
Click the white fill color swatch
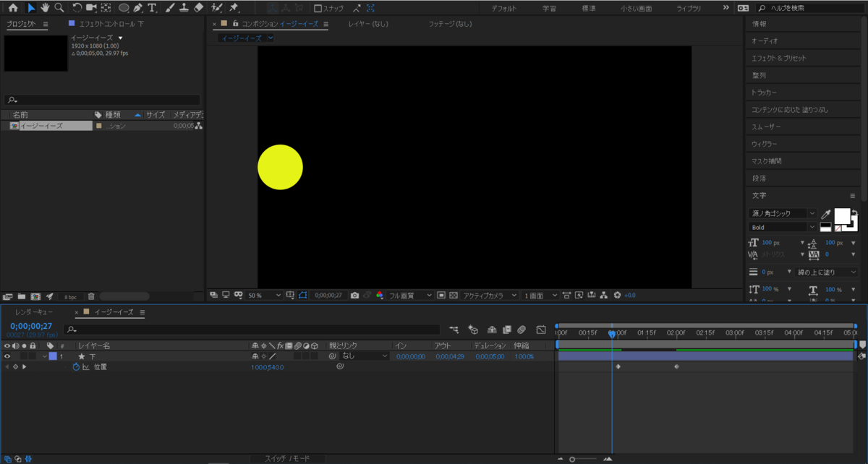(x=842, y=216)
